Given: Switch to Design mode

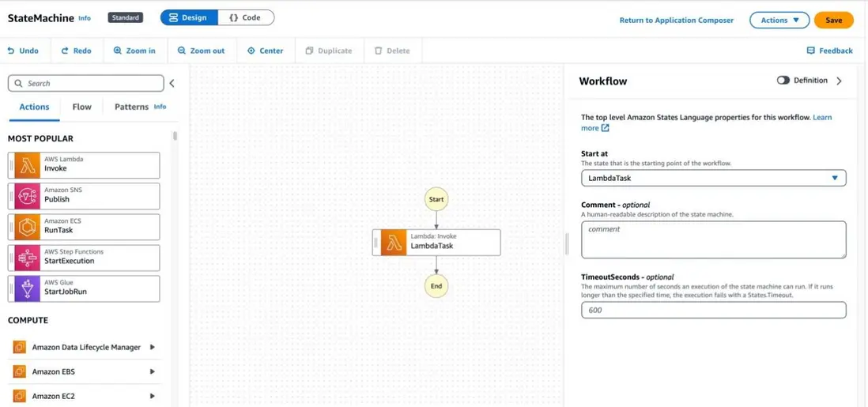Looking at the screenshot, I should [x=188, y=17].
